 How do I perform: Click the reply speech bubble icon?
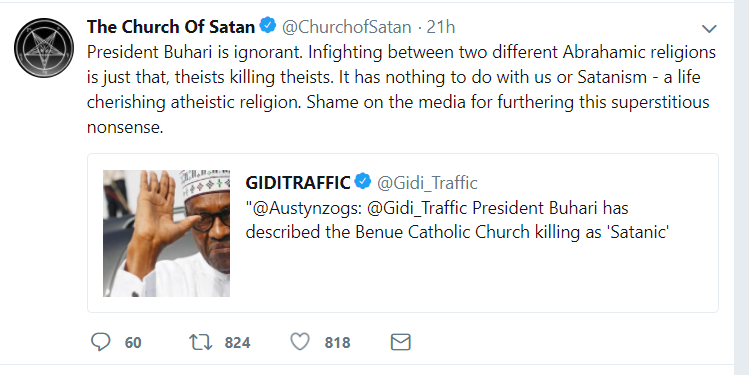(100, 342)
